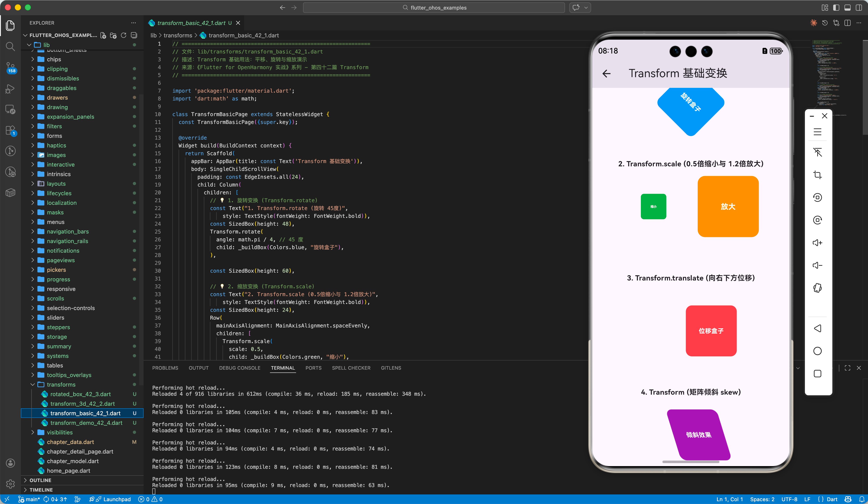Open the Extensions view in the activity bar
Viewport: 868px width, 504px height.
pyautogui.click(x=10, y=130)
